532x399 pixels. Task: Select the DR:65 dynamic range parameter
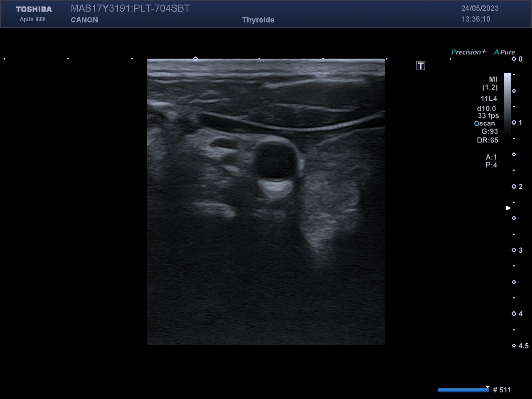tap(488, 140)
